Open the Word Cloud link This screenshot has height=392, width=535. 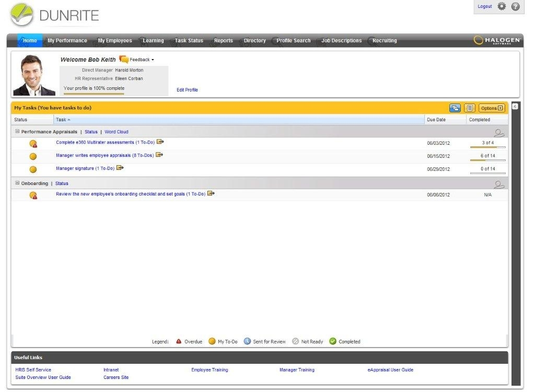click(117, 132)
